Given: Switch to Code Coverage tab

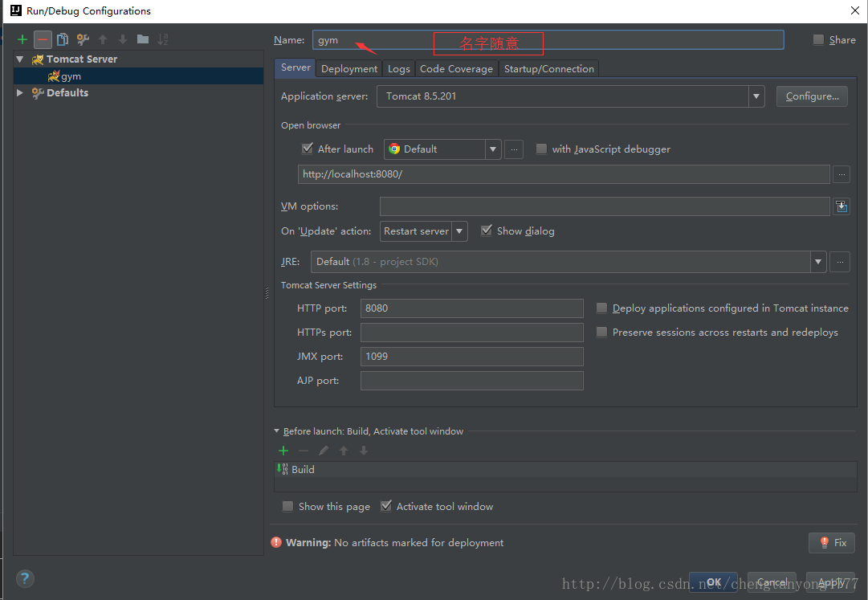Looking at the screenshot, I should click(x=457, y=68).
